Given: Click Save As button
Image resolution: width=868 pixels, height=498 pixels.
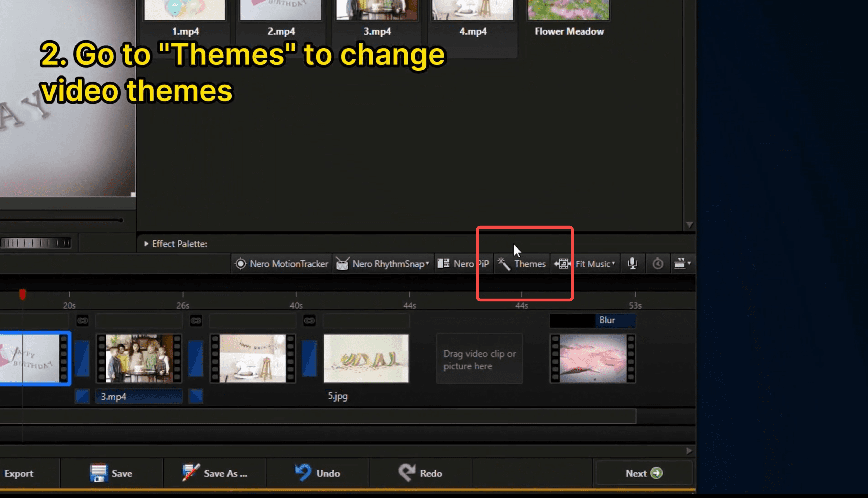Looking at the screenshot, I should coord(215,473).
